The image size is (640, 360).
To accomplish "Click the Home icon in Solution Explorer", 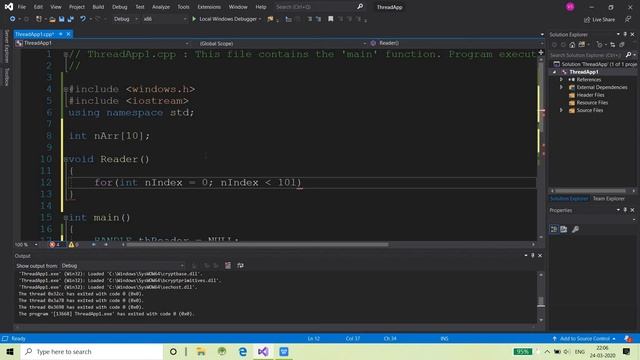I will pos(572,45).
